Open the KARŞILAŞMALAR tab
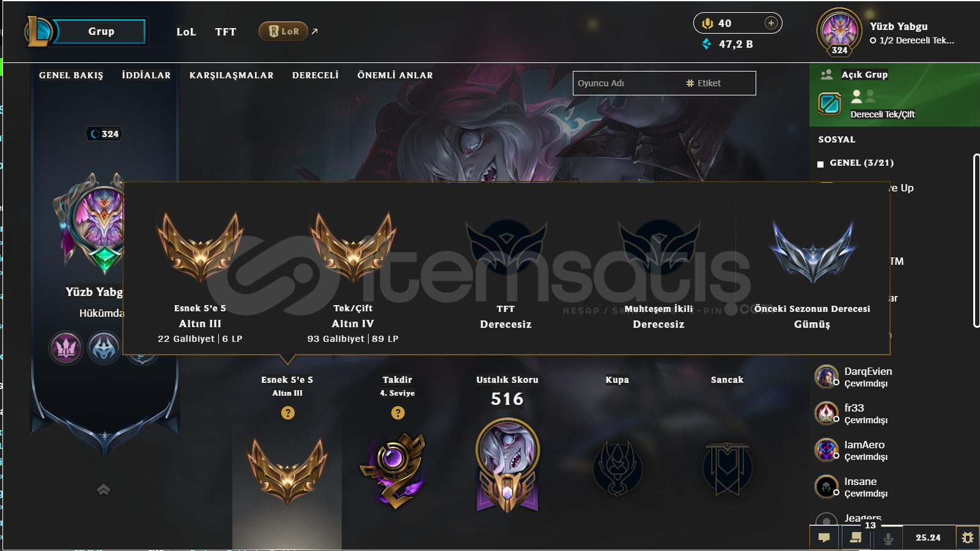 pos(232,75)
